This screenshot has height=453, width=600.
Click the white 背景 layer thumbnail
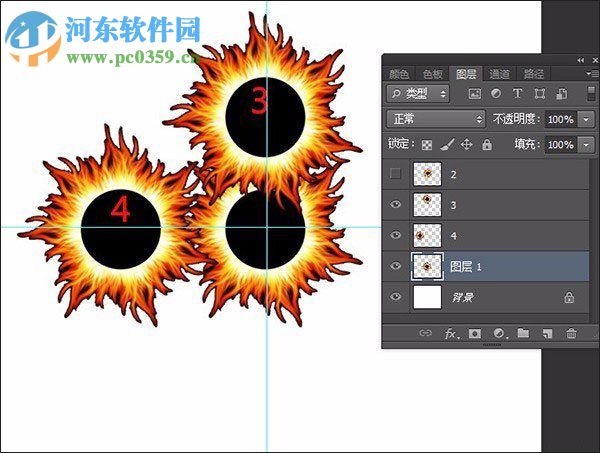tap(427, 297)
